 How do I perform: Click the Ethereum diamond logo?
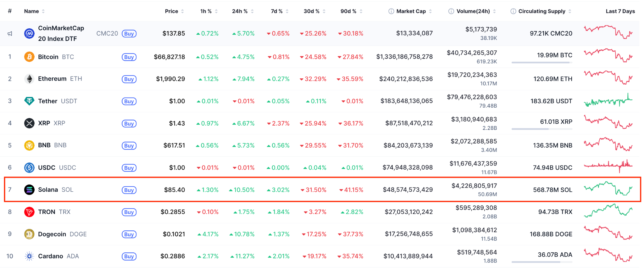29,79
